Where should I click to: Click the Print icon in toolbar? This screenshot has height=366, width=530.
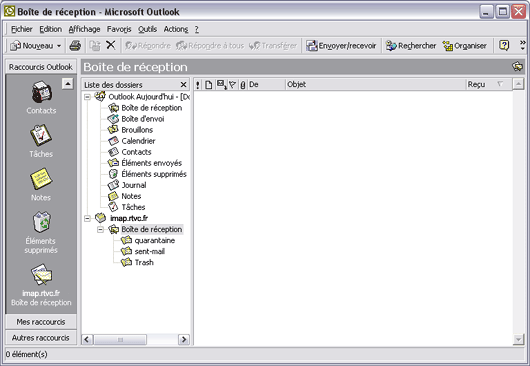coord(75,46)
